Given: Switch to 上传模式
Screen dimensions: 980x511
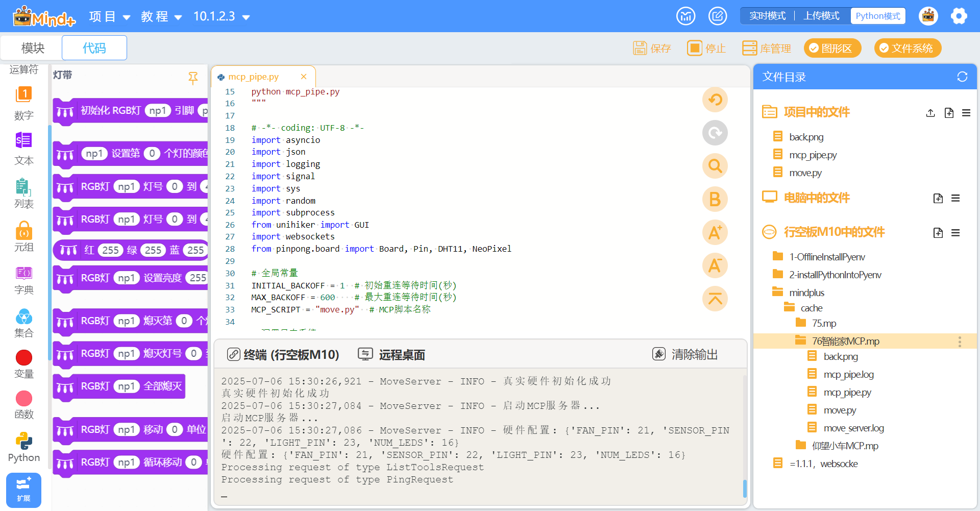Looking at the screenshot, I should pyautogui.click(x=821, y=16).
